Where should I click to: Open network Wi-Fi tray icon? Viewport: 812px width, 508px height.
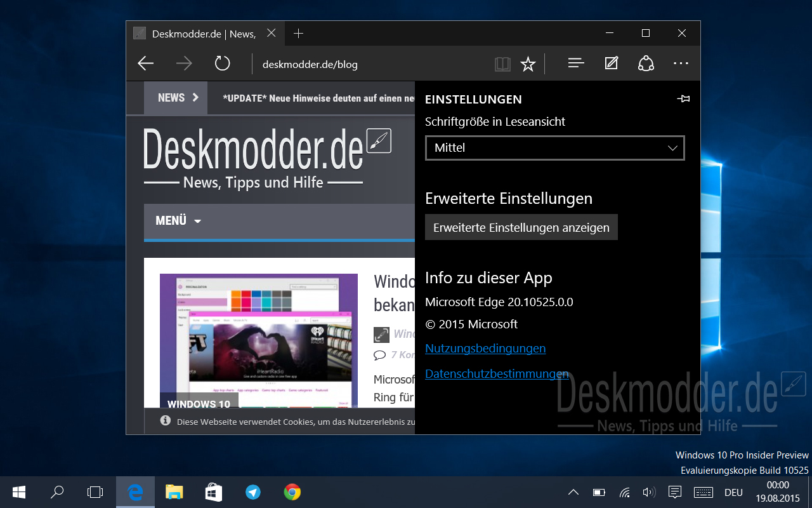pos(624,492)
